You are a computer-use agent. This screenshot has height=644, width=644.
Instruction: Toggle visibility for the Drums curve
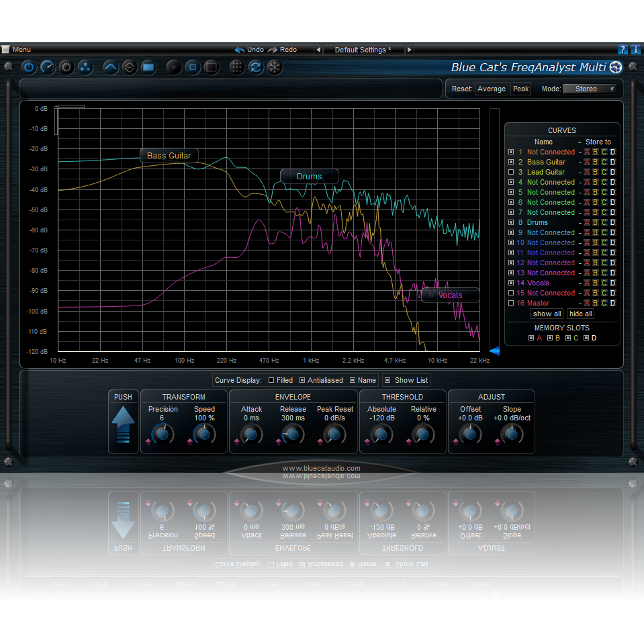[512, 222]
